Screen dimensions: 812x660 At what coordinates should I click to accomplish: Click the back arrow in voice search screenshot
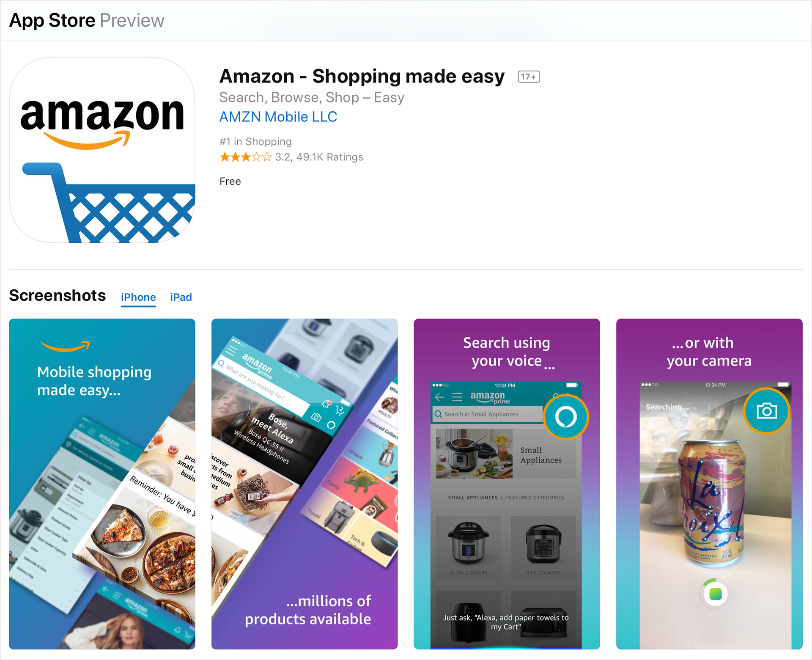click(x=439, y=397)
